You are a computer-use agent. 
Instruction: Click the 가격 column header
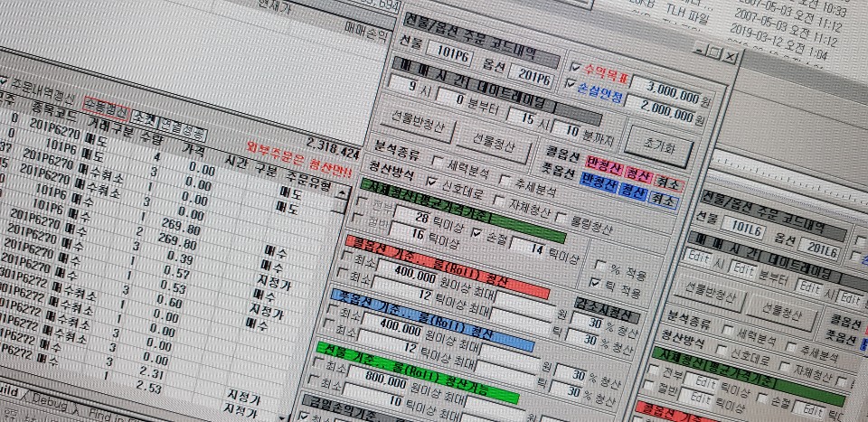193,150
